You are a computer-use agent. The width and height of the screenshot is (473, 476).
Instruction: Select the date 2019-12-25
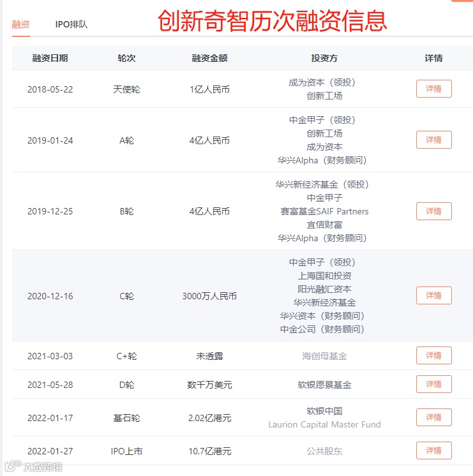(50, 211)
